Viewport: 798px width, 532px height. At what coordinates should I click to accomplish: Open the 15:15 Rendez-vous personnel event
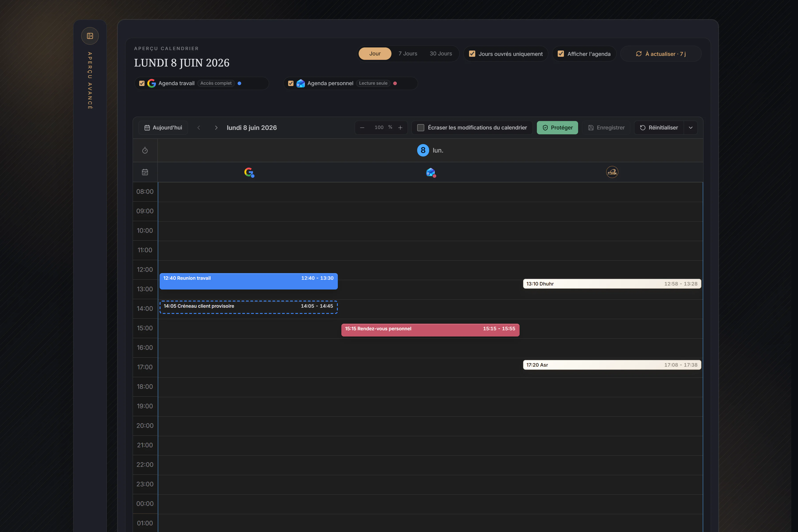tap(430, 330)
